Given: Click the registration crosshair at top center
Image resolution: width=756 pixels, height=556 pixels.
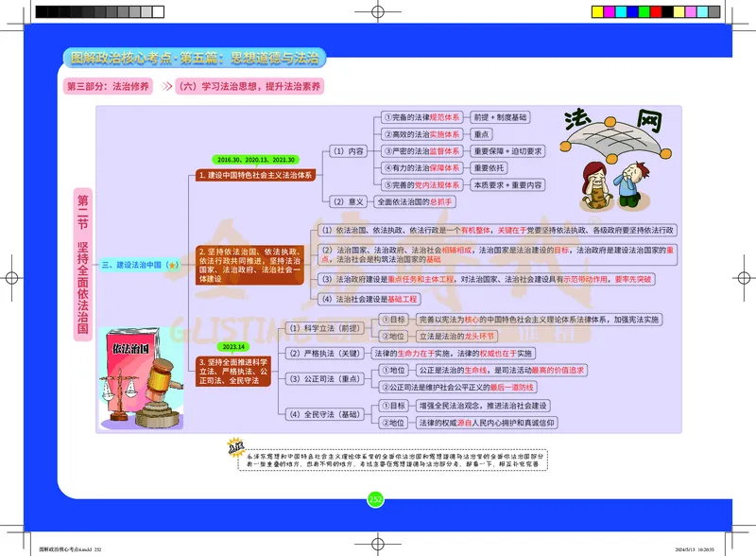Looking at the screenshot, I should [x=378, y=11].
